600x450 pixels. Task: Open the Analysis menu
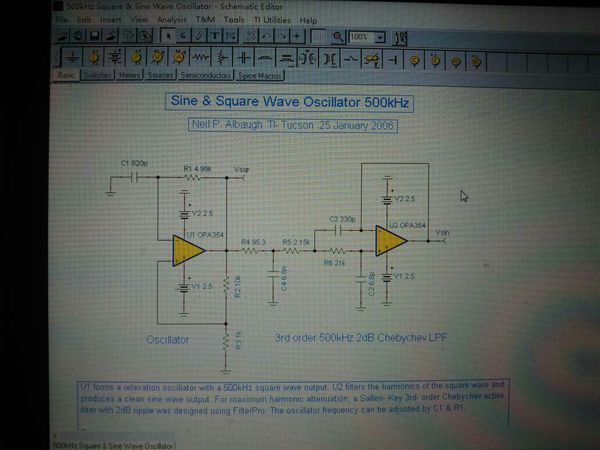tap(171, 20)
